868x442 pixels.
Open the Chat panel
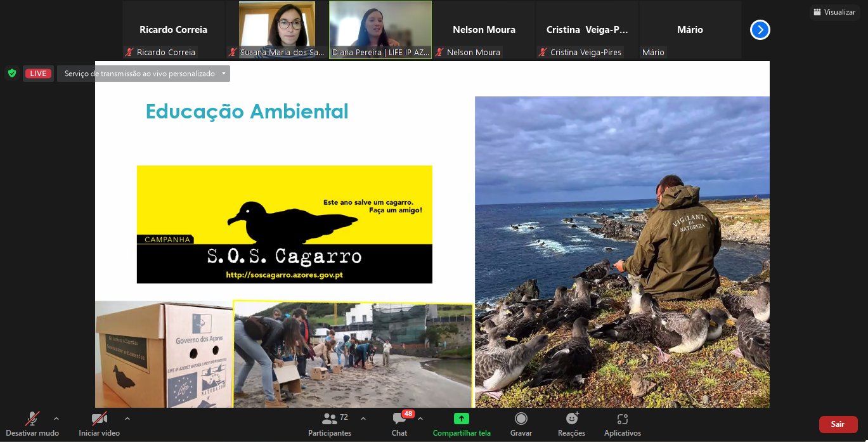[x=399, y=419]
